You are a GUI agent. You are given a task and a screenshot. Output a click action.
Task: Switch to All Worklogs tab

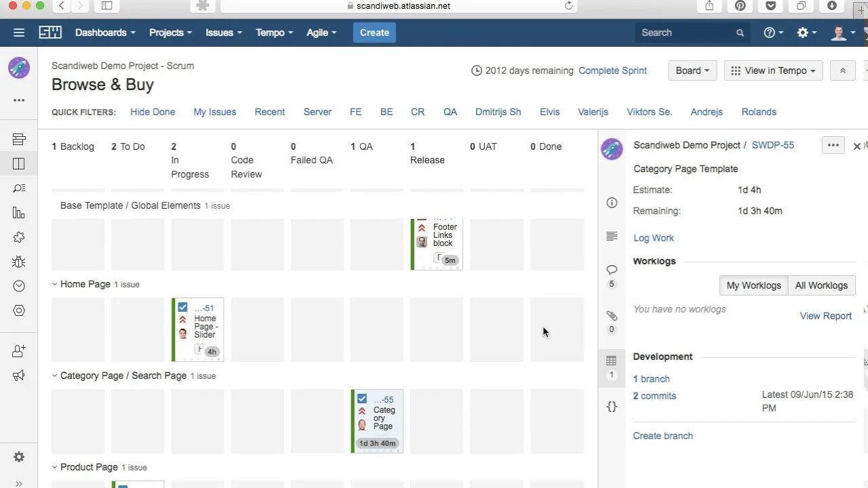[821, 285]
